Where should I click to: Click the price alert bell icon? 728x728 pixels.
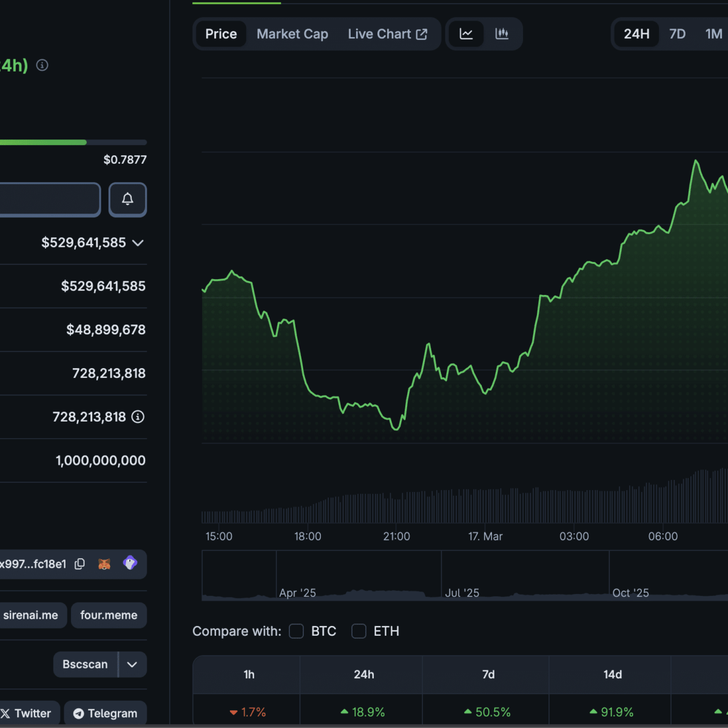(x=127, y=199)
